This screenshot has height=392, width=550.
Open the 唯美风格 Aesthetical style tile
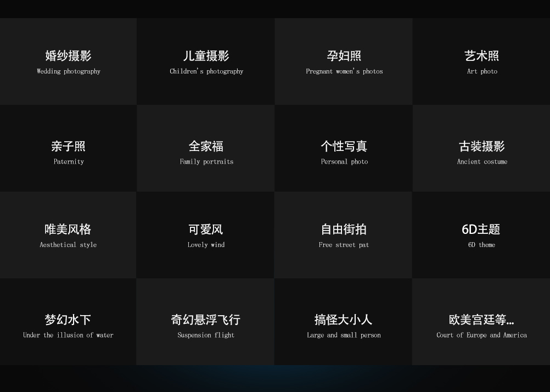[x=68, y=235]
